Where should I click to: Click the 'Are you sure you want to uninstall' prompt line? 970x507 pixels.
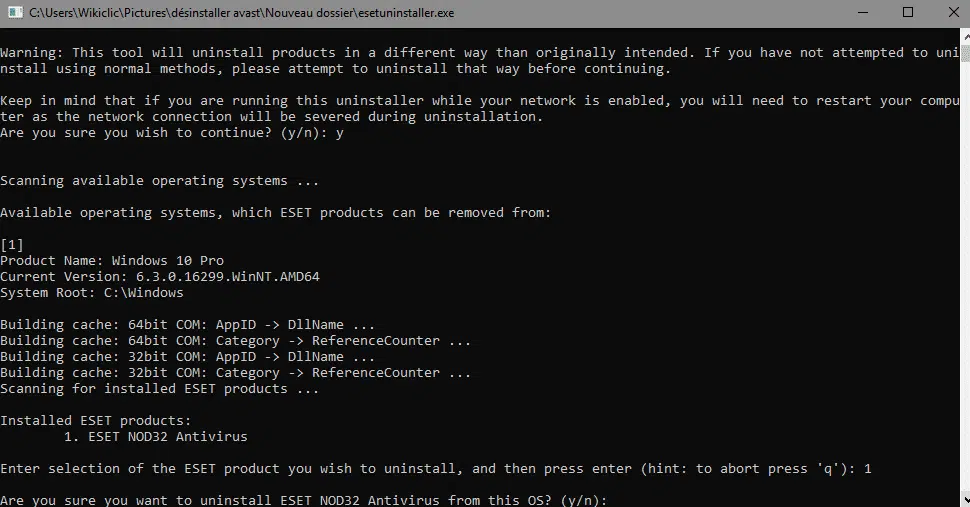tap(304, 500)
